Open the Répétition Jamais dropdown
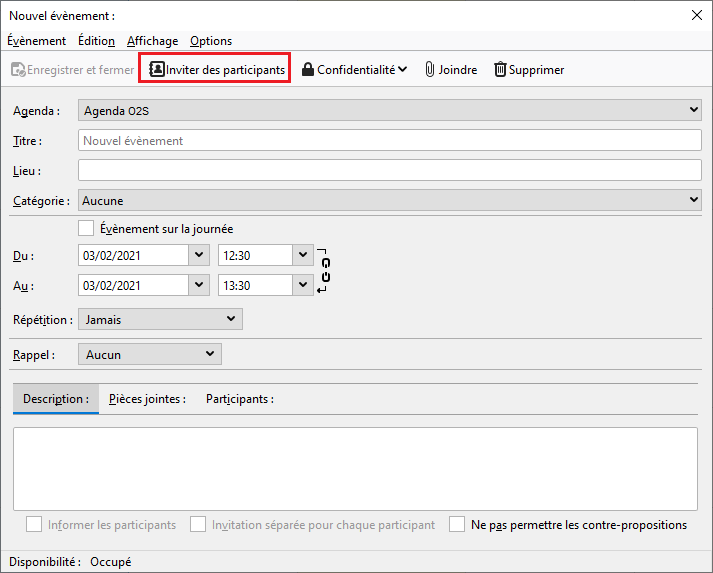 (x=231, y=319)
